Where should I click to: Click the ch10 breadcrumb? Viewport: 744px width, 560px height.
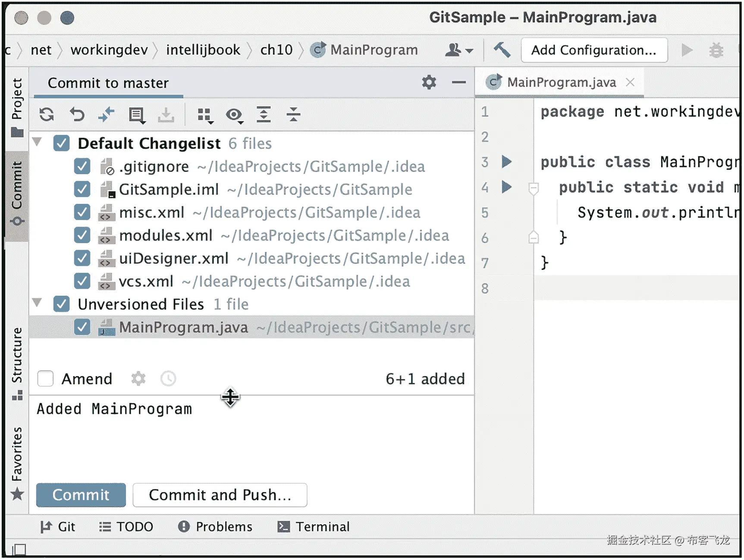point(276,50)
